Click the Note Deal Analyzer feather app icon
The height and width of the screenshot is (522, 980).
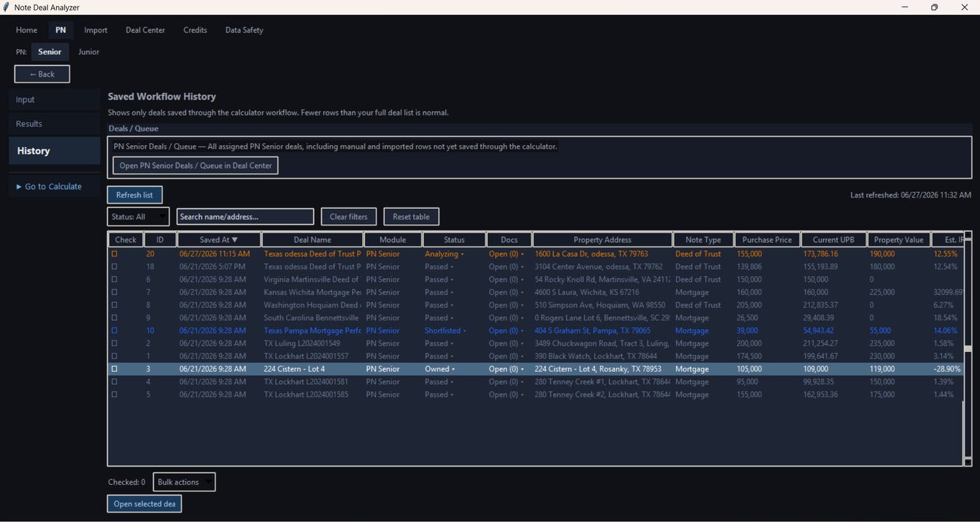point(6,7)
